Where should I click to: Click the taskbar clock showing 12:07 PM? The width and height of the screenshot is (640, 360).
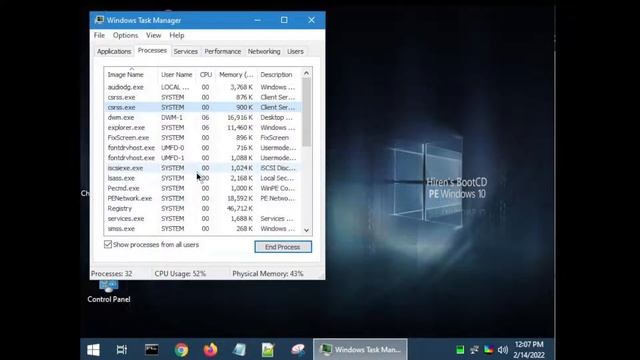point(529,350)
